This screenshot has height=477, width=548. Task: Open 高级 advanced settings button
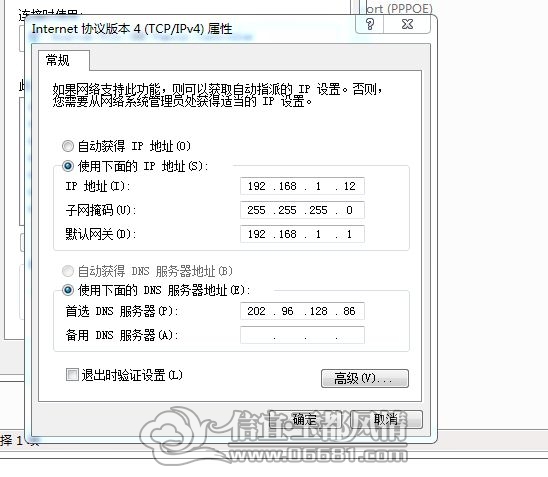coord(365,378)
